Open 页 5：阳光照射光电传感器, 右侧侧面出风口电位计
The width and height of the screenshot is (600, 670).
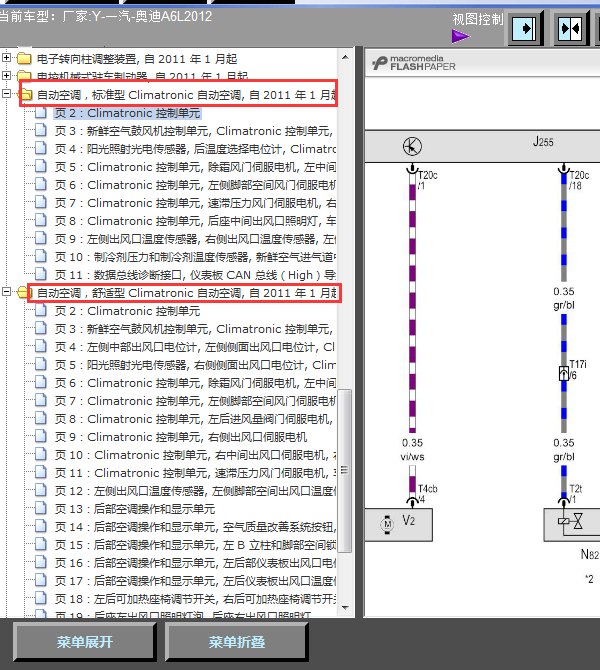[x=195, y=365]
